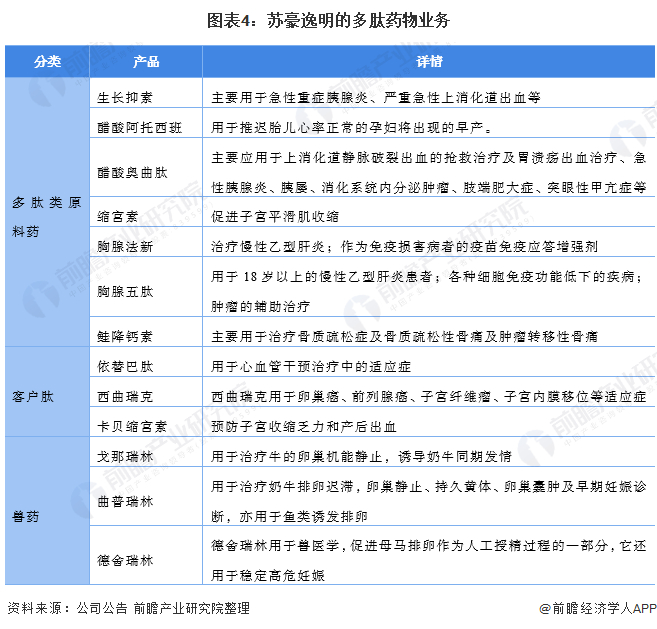
Task: Select product cell 醋酸阿托西班
Action: 146,123
